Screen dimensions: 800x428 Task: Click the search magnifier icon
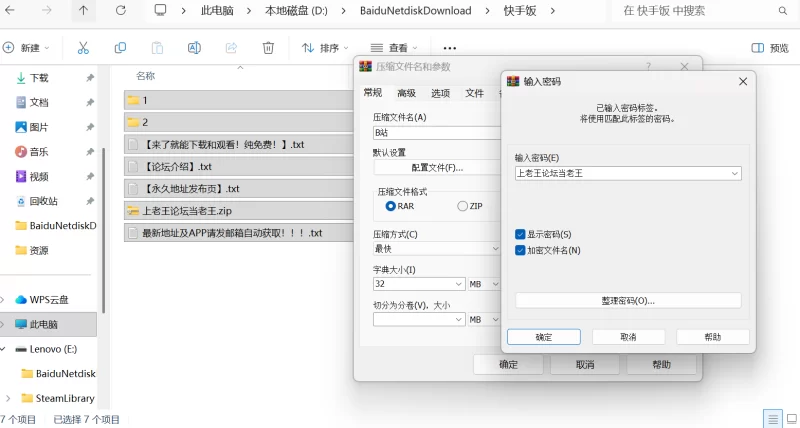click(x=783, y=11)
